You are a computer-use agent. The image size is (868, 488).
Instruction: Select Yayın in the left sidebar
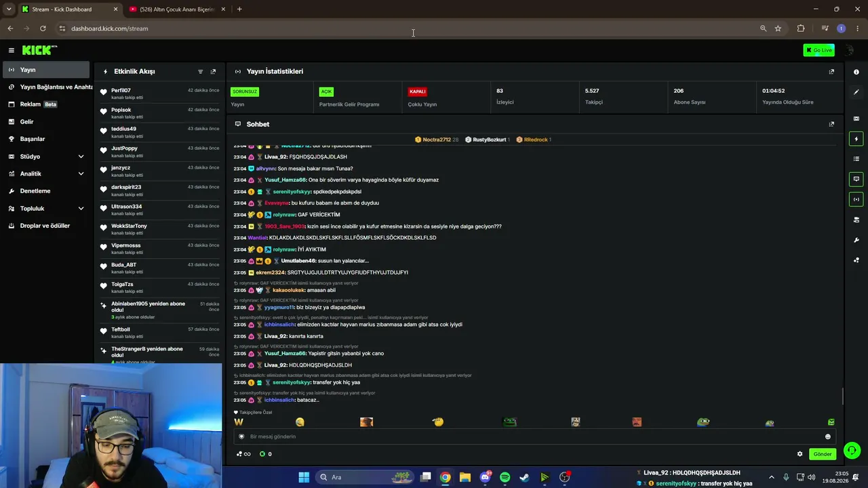tap(45, 70)
